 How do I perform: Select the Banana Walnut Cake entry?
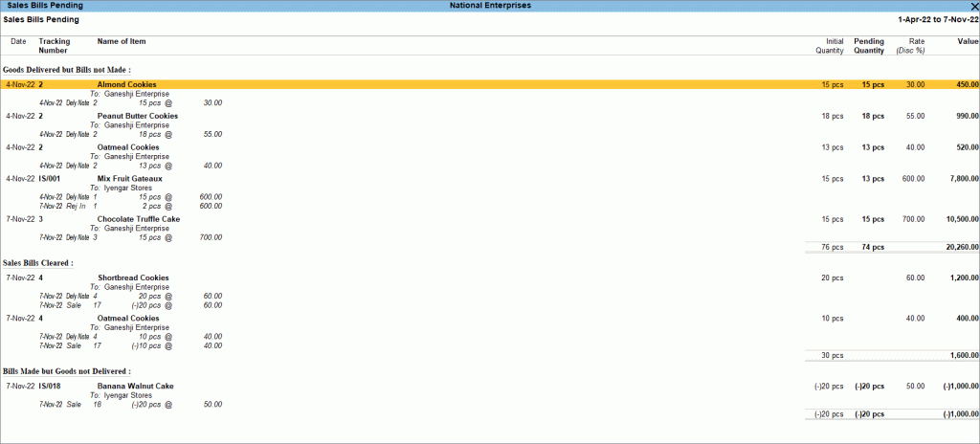[x=136, y=386]
